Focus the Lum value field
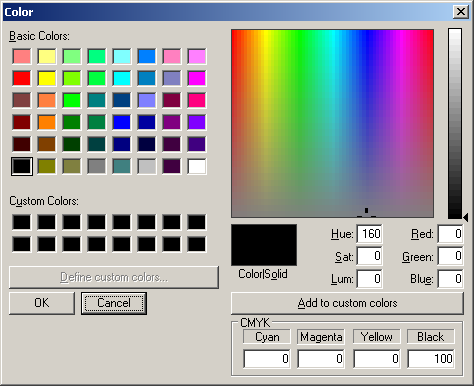This screenshot has height=386, width=474. pyautogui.click(x=369, y=279)
